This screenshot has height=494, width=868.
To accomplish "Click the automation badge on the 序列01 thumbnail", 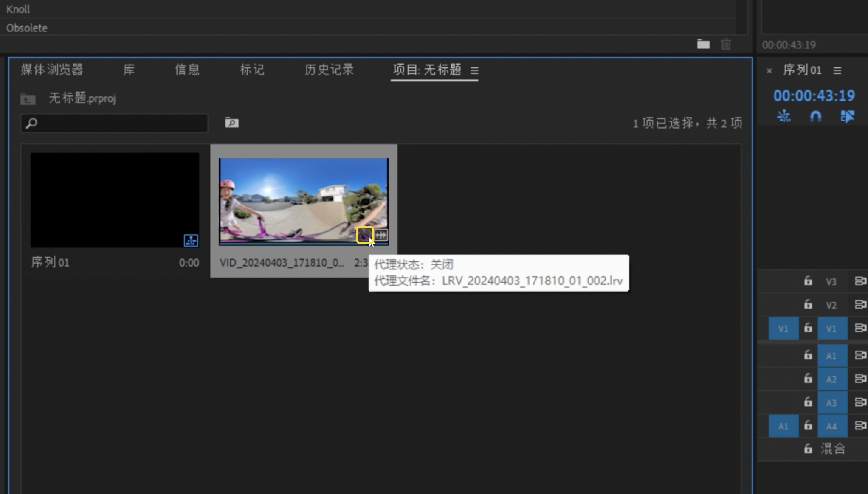I will click(190, 240).
